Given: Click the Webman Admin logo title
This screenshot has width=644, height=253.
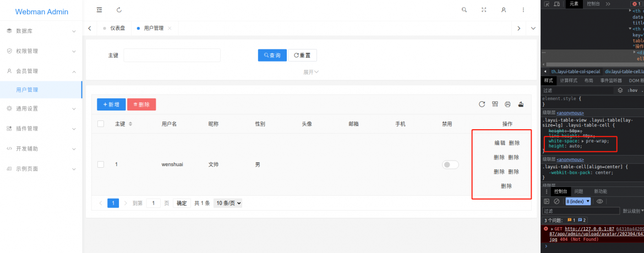Looking at the screenshot, I should (x=42, y=12).
